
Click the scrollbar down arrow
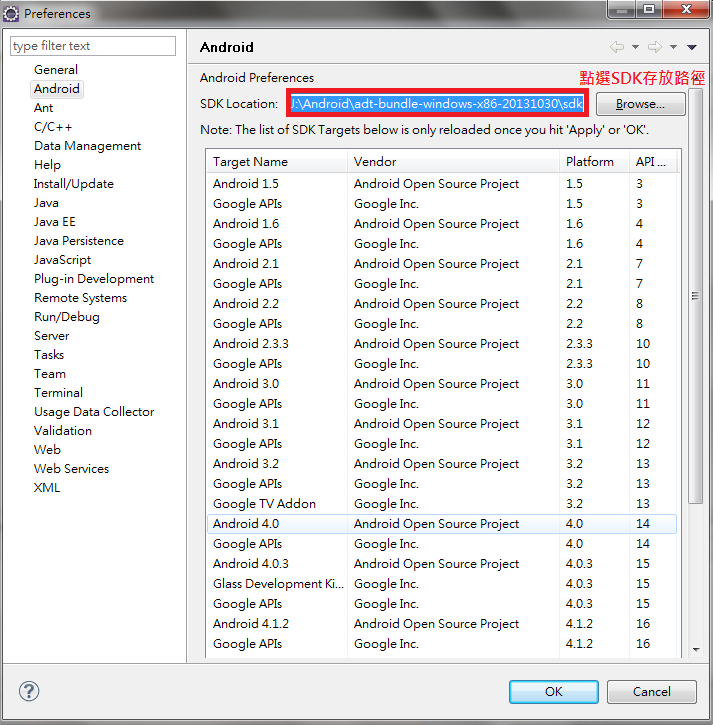coord(696,649)
